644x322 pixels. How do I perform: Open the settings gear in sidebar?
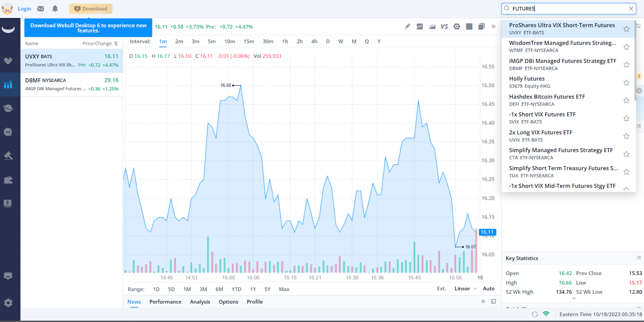coord(8,303)
